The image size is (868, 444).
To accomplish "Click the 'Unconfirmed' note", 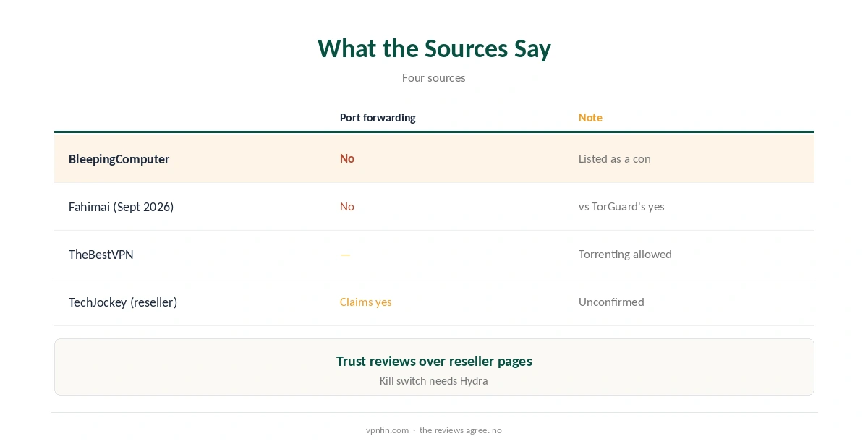I will [611, 302].
